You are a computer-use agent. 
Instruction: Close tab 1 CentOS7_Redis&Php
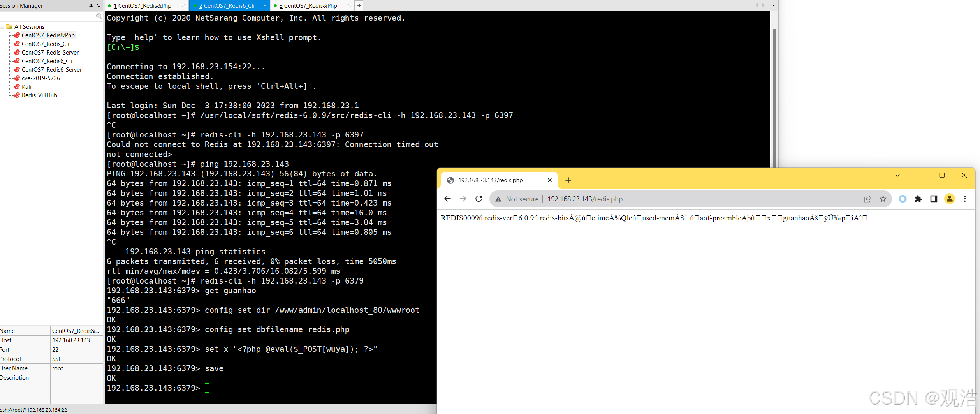184,5
